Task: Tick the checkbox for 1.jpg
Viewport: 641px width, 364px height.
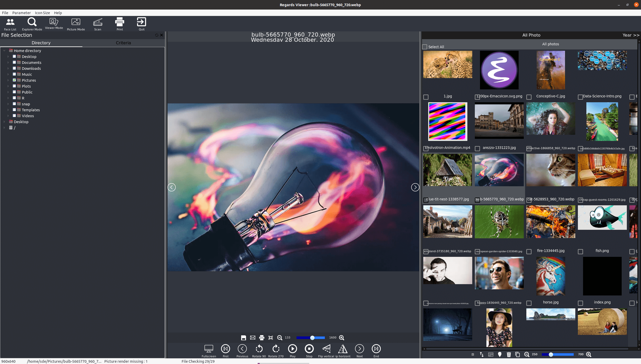Action: [x=426, y=97]
